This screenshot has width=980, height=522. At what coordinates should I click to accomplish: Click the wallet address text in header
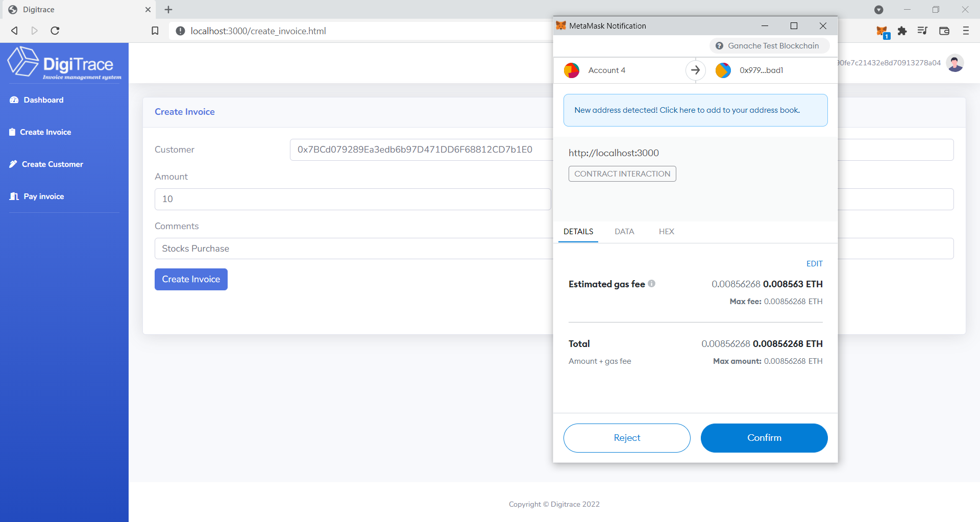(889, 63)
